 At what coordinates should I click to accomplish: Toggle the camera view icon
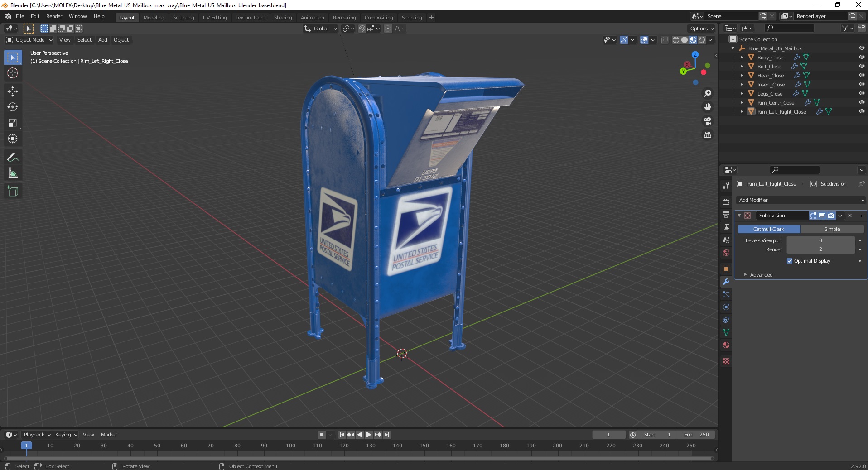click(x=707, y=121)
